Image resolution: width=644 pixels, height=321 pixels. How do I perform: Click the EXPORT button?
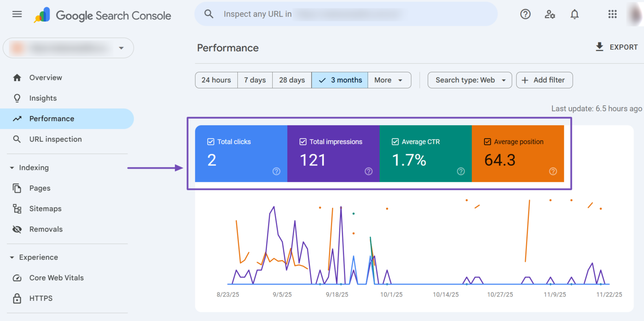point(616,47)
